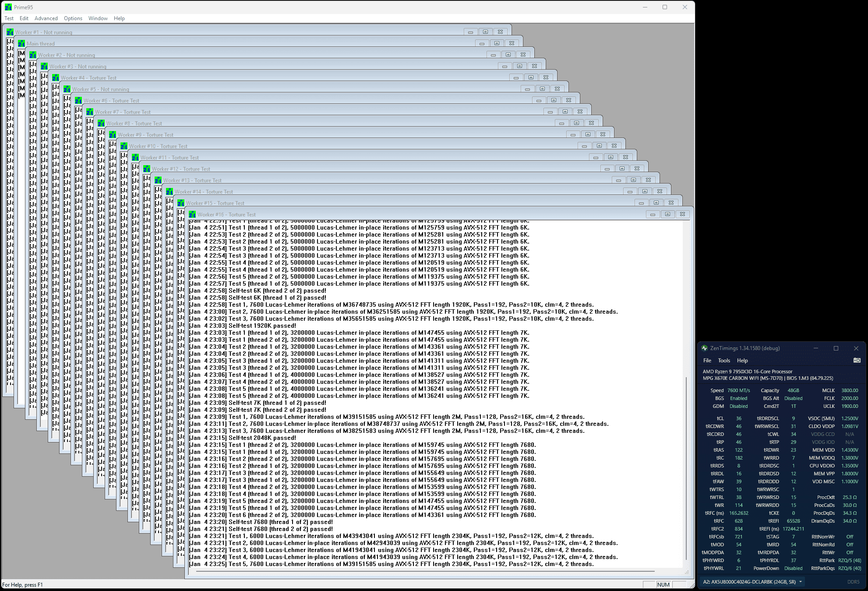Minimize the Worker #13 child window
The width and height of the screenshot is (868, 591).
click(618, 180)
